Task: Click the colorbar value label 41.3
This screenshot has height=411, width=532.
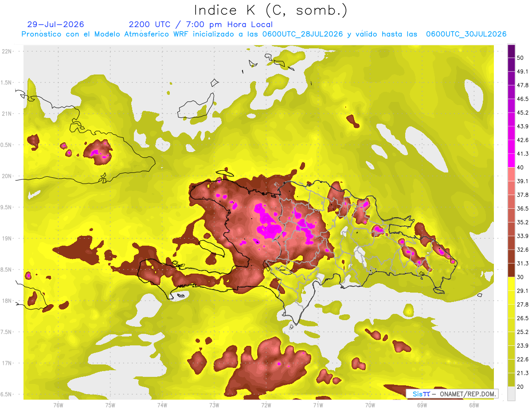Action: click(x=523, y=154)
